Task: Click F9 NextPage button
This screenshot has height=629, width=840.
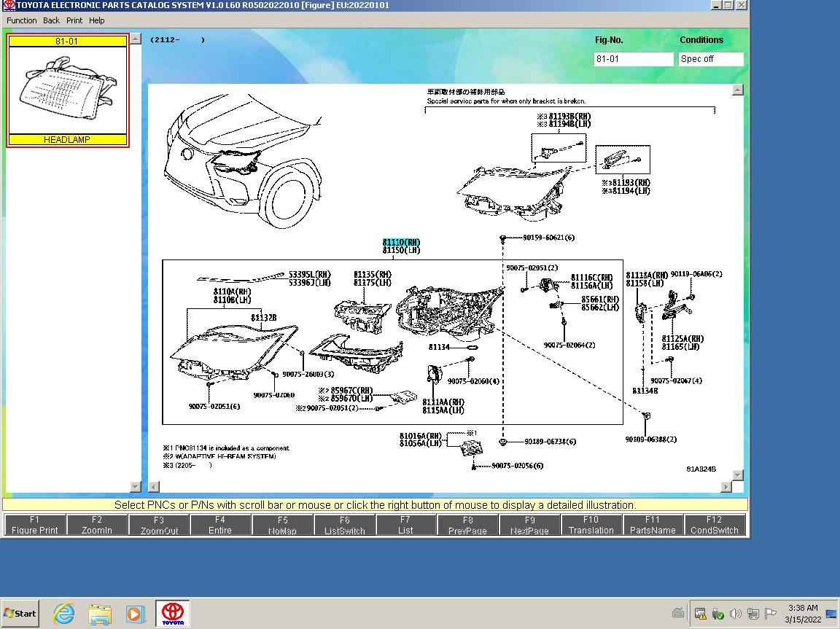Action: pos(530,525)
